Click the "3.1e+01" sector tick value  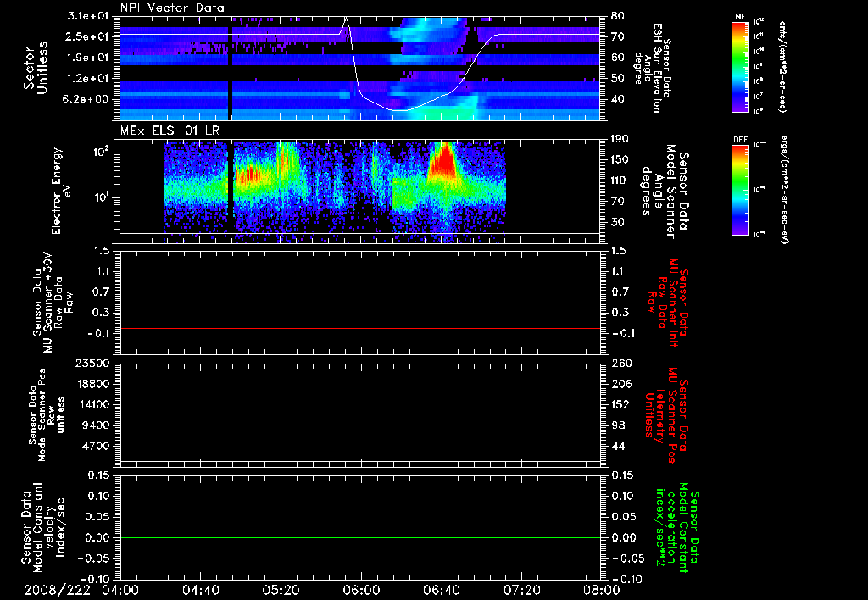[x=89, y=16]
